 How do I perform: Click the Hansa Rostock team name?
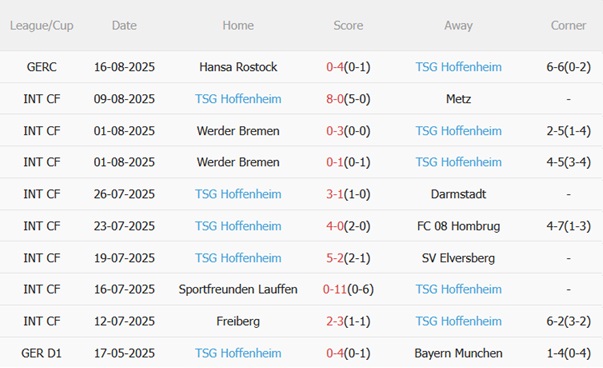(x=238, y=67)
